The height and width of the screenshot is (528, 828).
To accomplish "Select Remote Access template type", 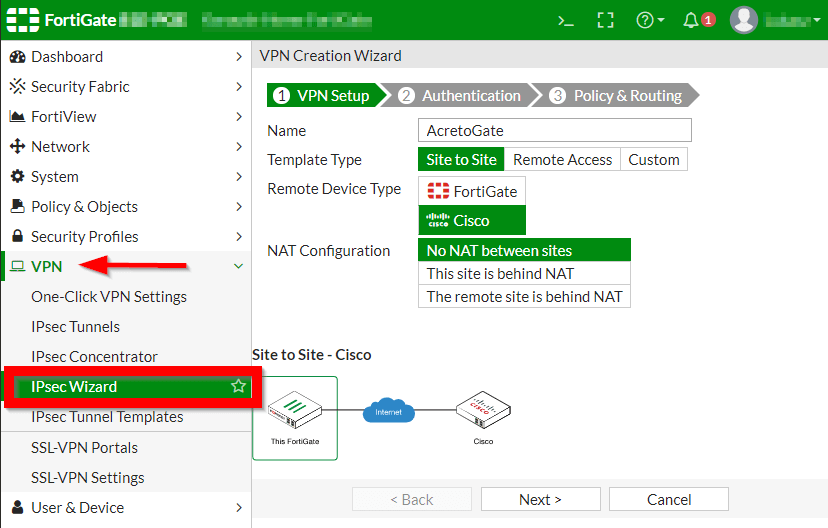I will [x=562, y=159].
